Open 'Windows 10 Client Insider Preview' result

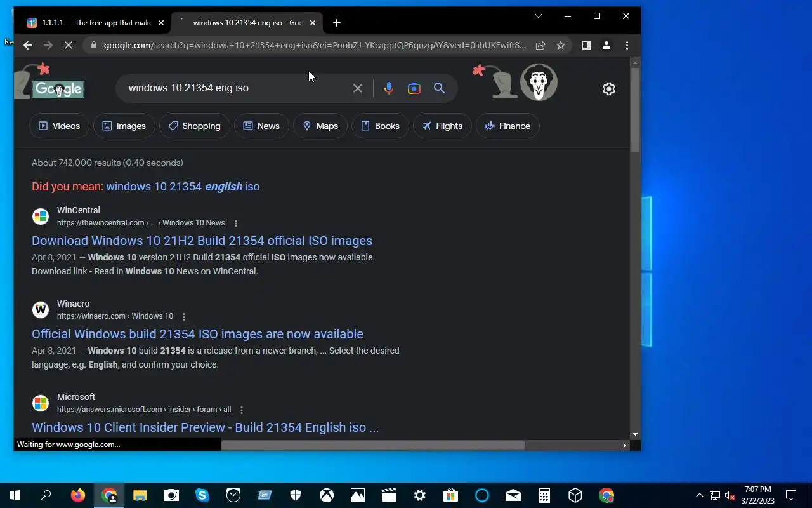[205, 427]
